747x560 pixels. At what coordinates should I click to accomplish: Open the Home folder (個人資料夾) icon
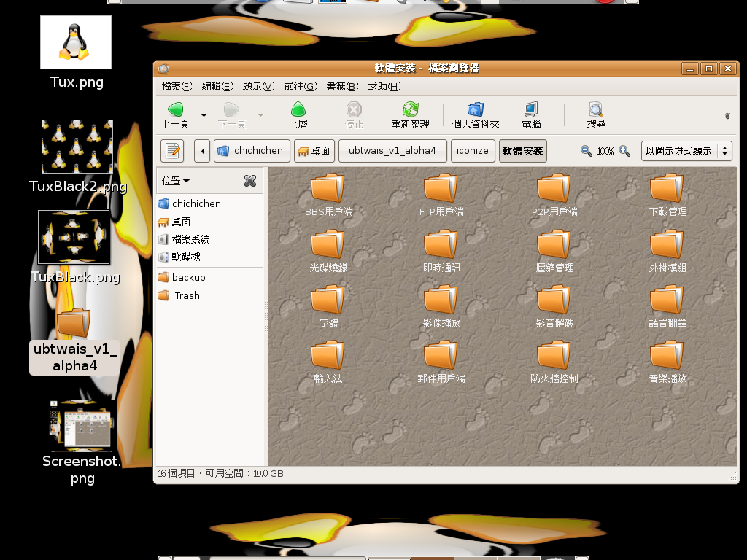(476, 111)
